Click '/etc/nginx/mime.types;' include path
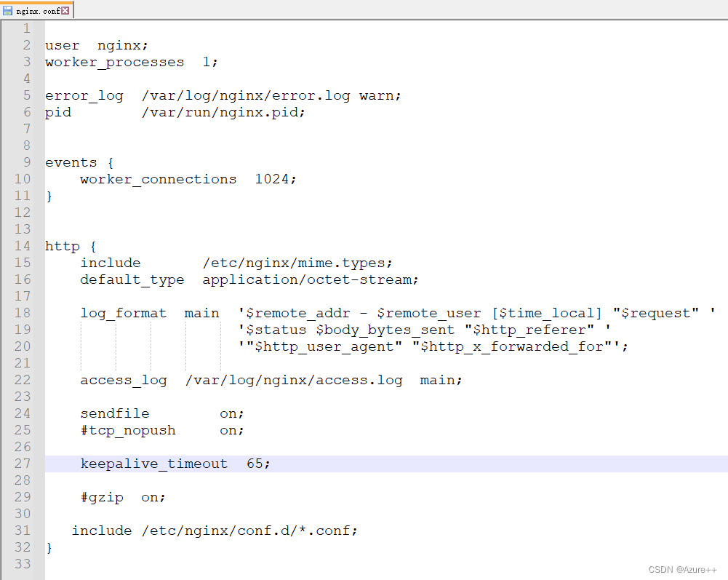This screenshot has width=728, height=580. (297, 263)
